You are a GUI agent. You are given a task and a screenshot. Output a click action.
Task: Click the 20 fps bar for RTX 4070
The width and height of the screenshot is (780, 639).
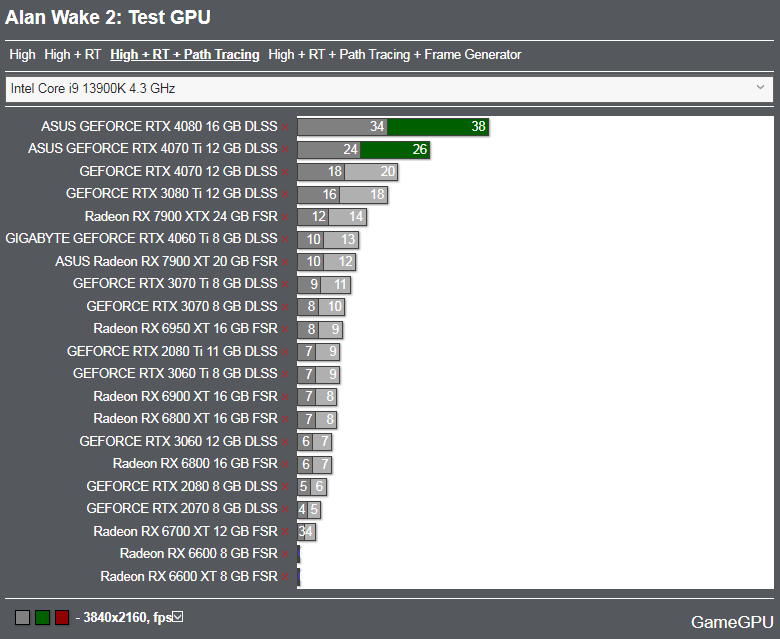point(371,172)
